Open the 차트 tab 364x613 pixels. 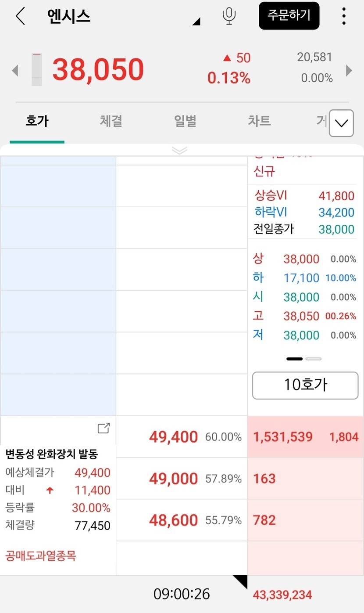click(259, 121)
